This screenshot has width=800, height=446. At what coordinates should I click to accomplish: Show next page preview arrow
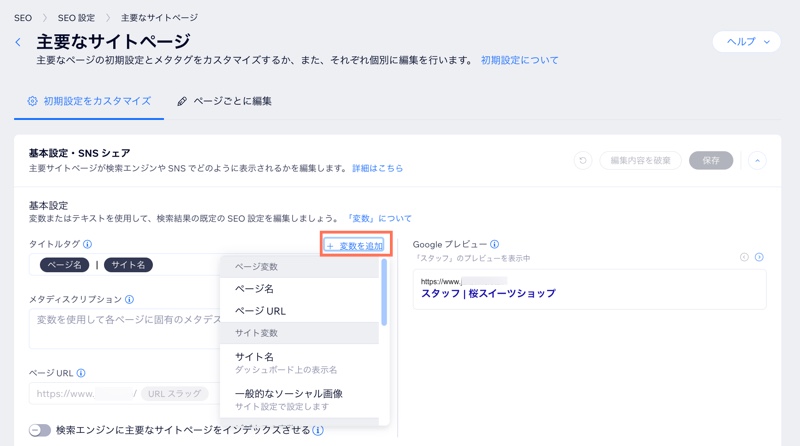point(759,257)
